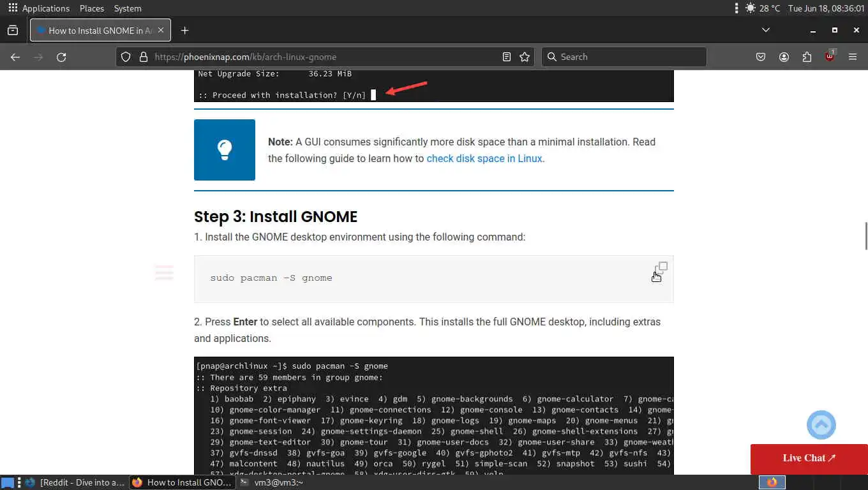
Task: Open the Extensions puzzle icon
Action: [x=807, y=57]
